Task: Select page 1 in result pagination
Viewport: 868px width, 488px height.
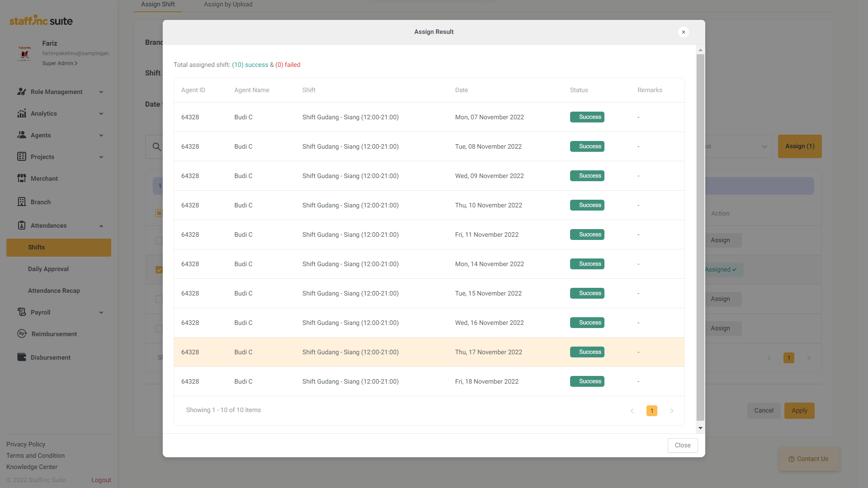Action: (x=651, y=411)
